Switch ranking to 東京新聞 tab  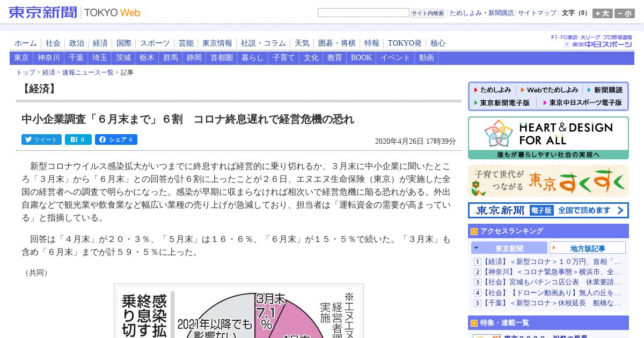click(x=509, y=248)
